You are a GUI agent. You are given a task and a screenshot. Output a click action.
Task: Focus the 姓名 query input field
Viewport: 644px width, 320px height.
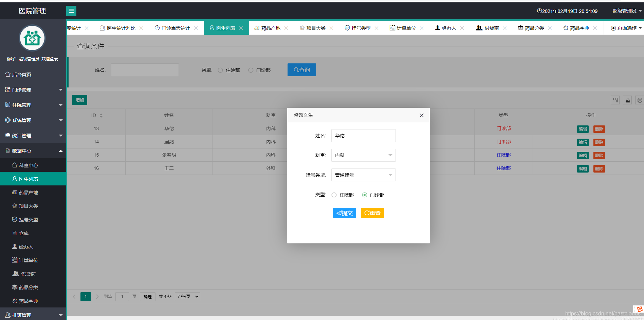coord(145,70)
